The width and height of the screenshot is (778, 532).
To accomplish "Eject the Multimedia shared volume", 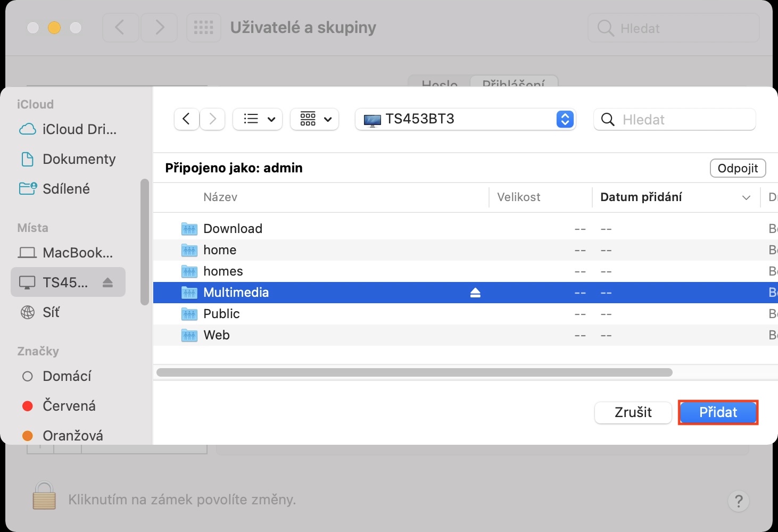I will pos(475,293).
